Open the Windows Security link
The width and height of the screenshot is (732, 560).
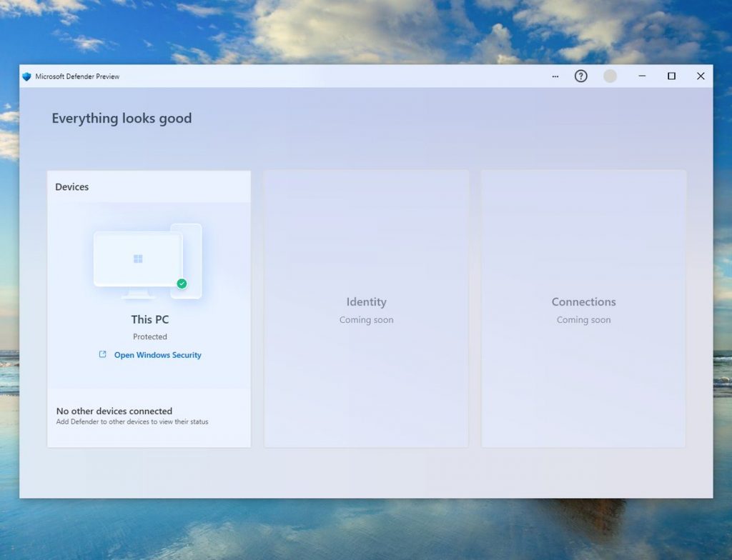(157, 355)
